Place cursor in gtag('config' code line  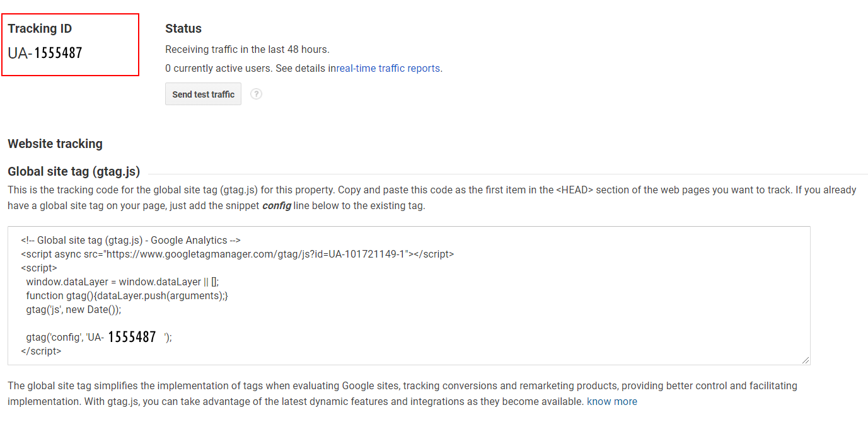coord(99,337)
